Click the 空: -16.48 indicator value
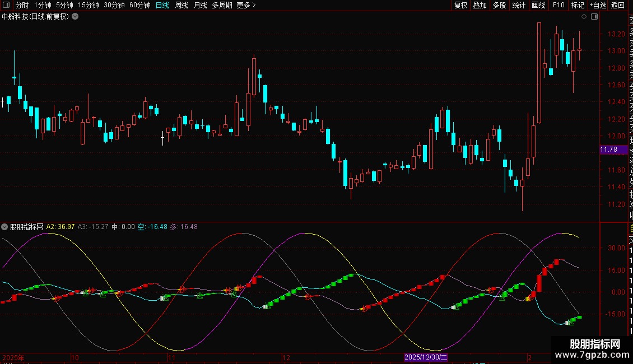This screenshot has width=633, height=364. [152, 227]
